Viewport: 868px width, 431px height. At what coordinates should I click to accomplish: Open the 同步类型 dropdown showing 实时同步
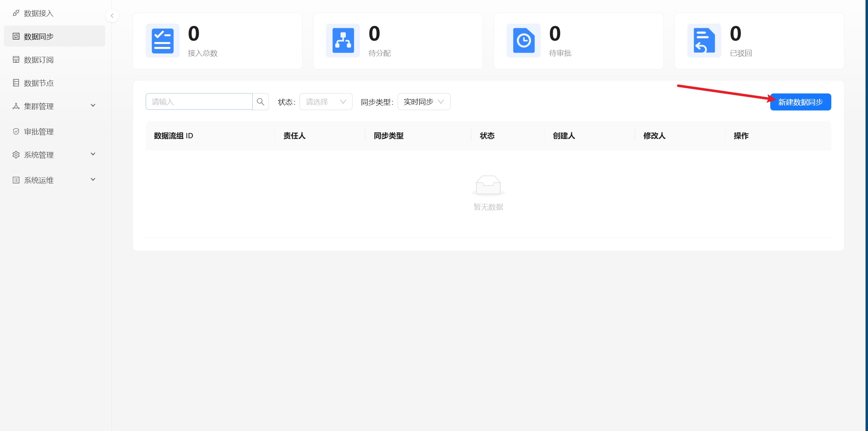point(424,102)
